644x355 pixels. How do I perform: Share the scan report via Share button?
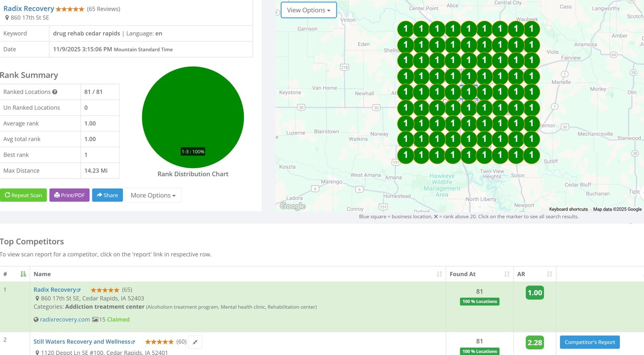107,195
